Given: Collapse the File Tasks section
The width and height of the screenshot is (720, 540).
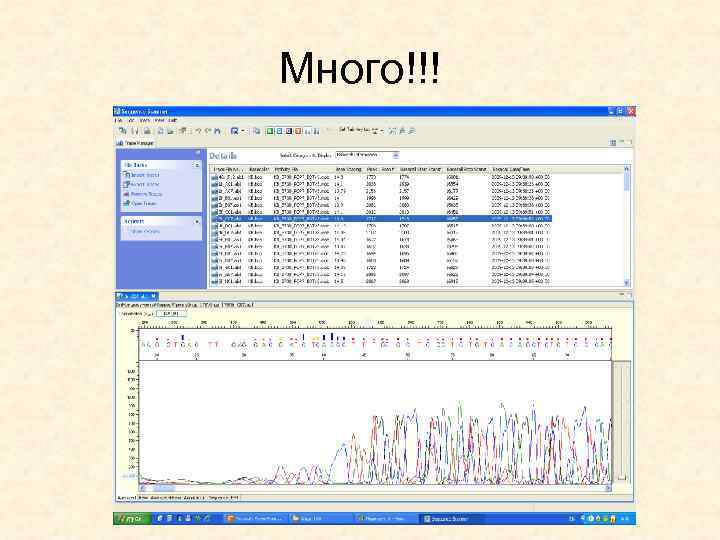Looking at the screenshot, I should tap(197, 165).
